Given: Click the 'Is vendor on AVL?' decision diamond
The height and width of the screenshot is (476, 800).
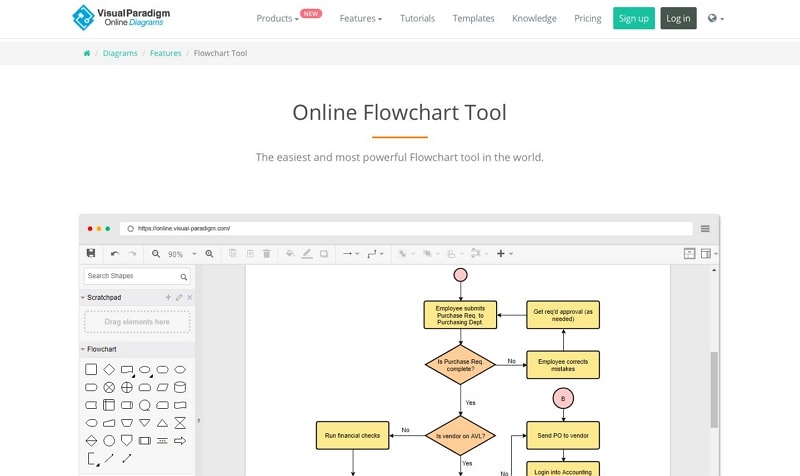Looking at the screenshot, I should (x=461, y=436).
